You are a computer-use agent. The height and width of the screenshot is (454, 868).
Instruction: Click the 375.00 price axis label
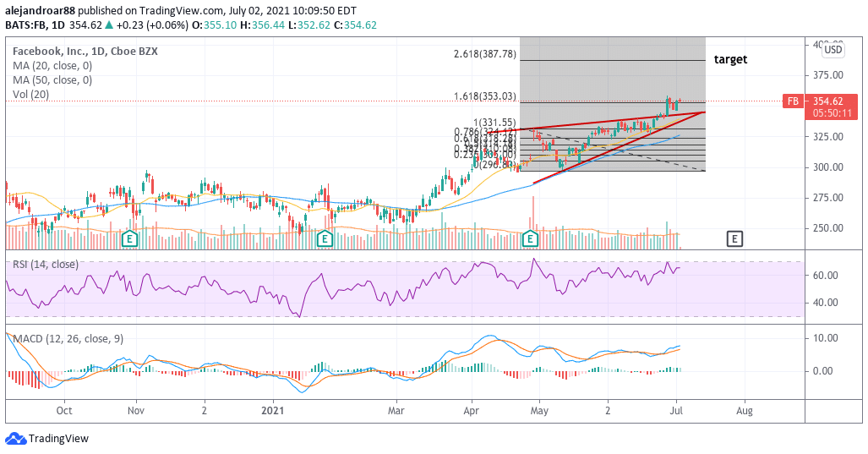(x=828, y=75)
